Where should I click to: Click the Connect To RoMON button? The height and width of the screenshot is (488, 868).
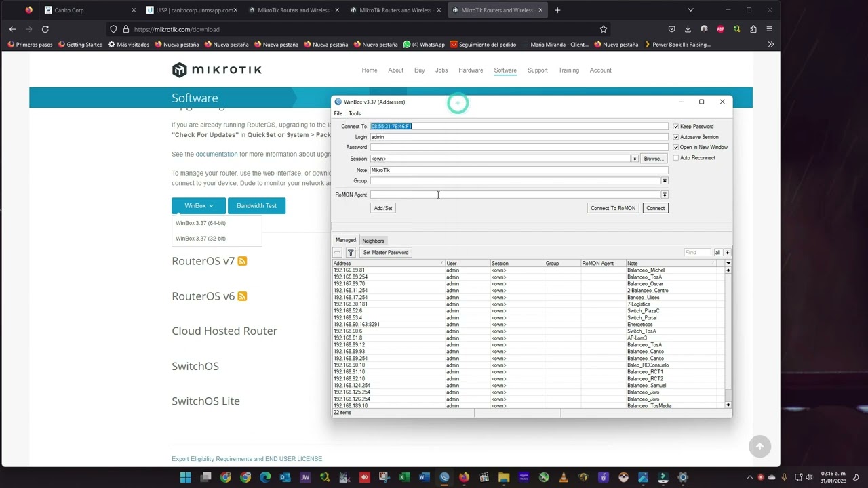pos(613,208)
